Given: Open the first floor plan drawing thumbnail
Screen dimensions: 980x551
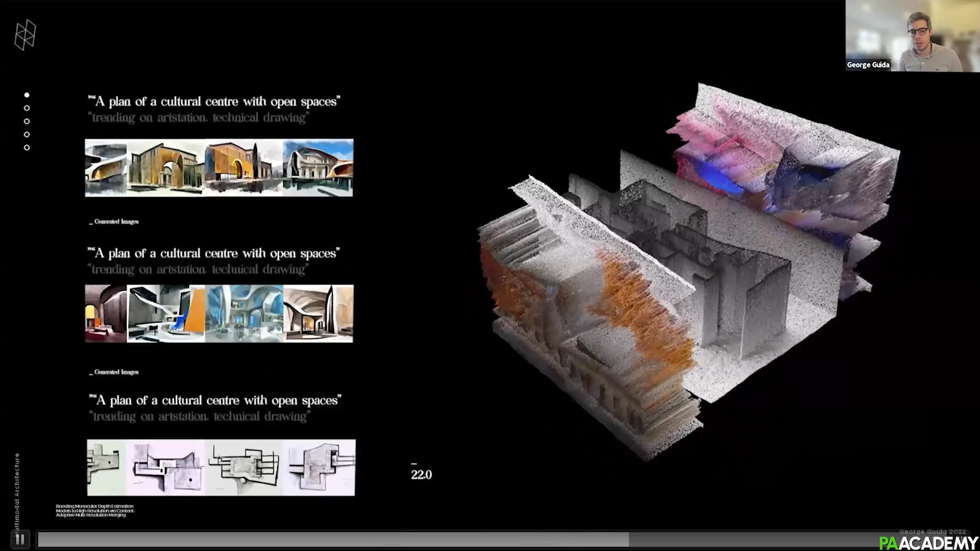Looking at the screenshot, I should click(106, 468).
